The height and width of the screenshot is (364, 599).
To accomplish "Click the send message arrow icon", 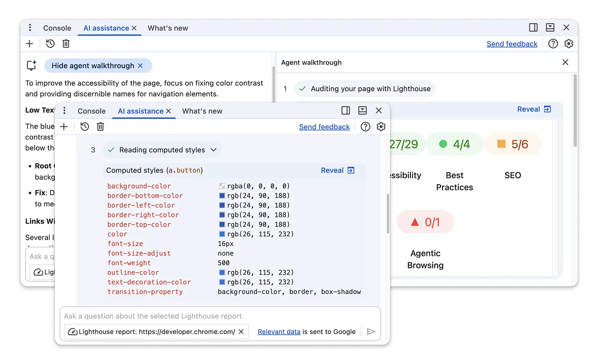I will tap(371, 332).
